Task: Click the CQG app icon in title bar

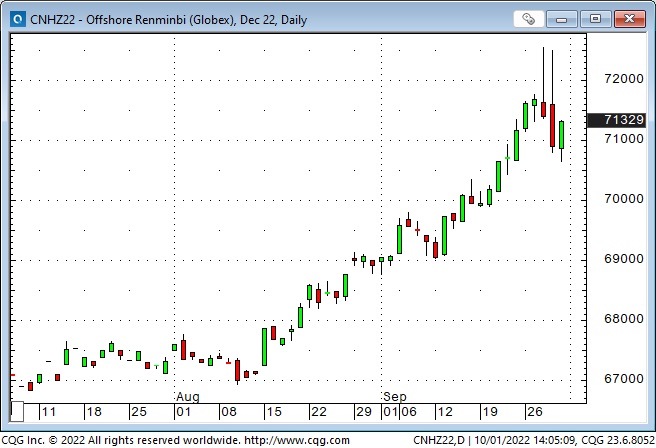Action: [18, 19]
